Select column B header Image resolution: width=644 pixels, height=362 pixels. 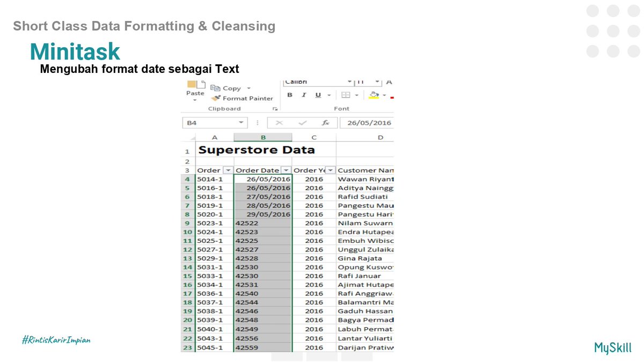click(x=263, y=137)
